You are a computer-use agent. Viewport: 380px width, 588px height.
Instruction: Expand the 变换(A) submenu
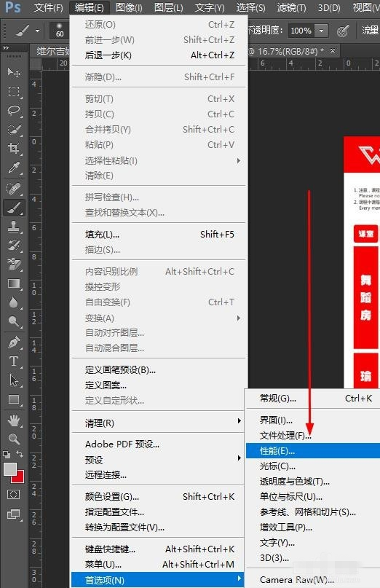click(238, 318)
